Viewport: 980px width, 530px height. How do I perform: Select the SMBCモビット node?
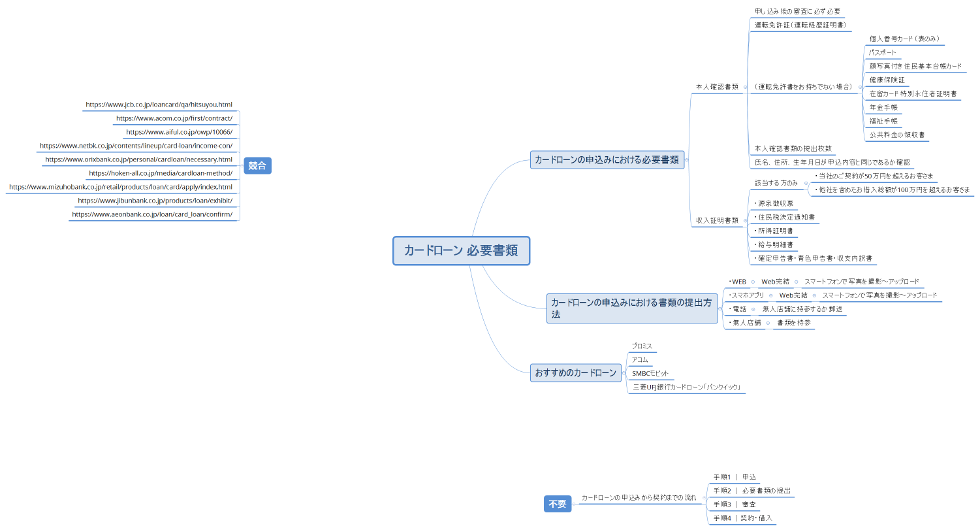pos(650,373)
